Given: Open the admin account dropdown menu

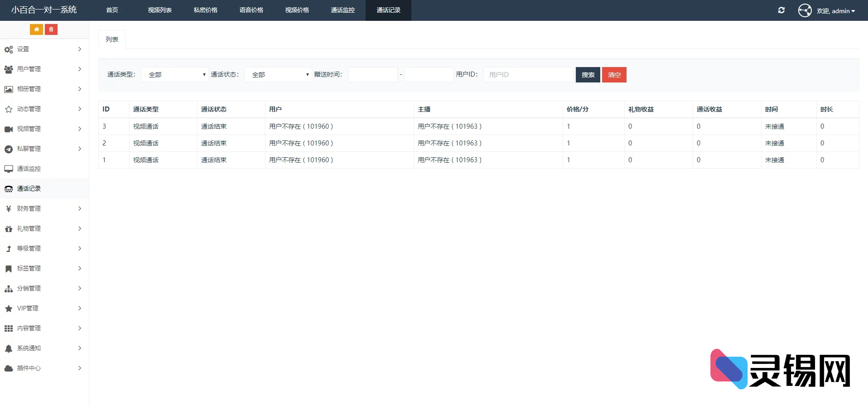Looking at the screenshot, I should tap(836, 11).
